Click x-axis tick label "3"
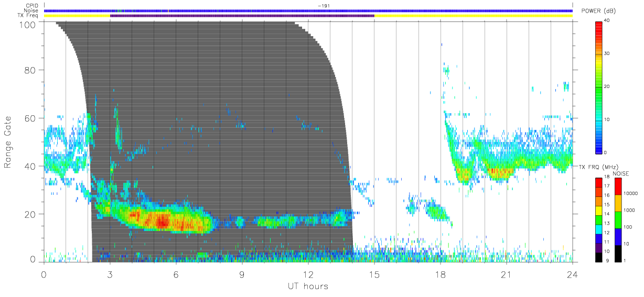The image size is (644, 297). pos(110,274)
